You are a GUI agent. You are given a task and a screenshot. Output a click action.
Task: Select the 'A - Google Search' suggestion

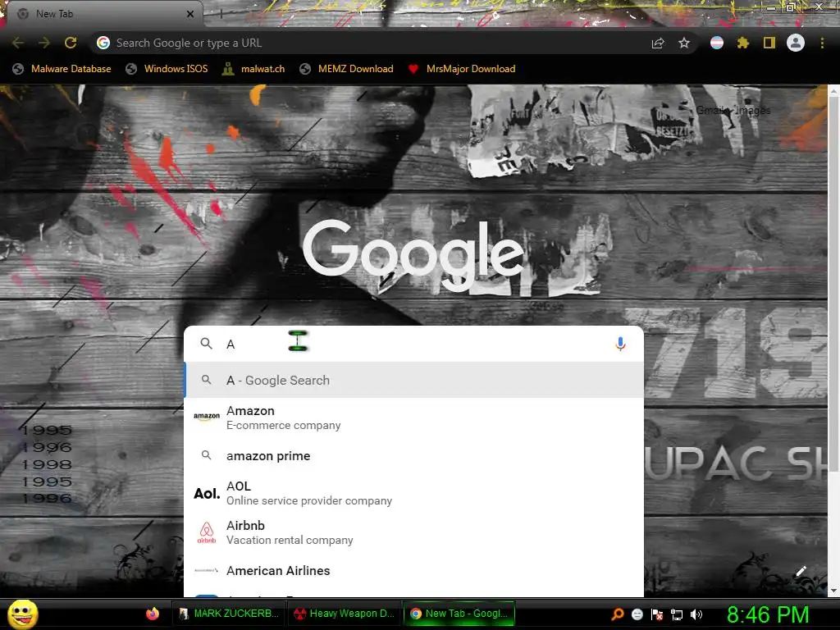[413, 380]
